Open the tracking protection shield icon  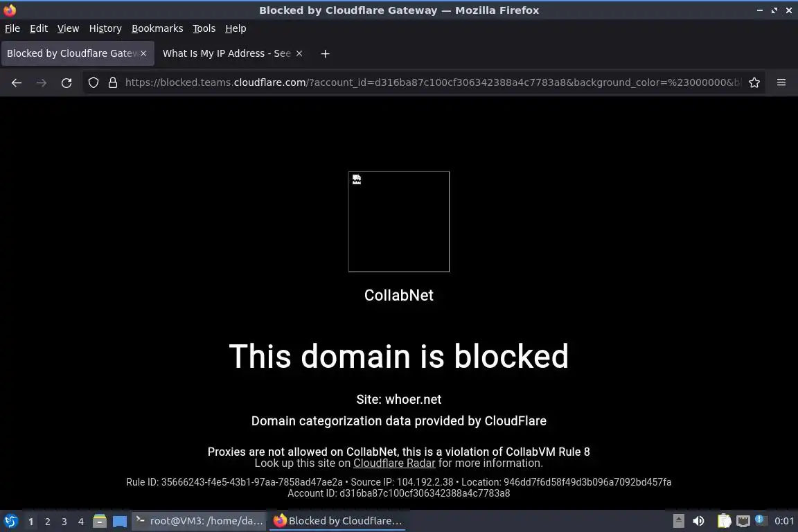(x=94, y=82)
